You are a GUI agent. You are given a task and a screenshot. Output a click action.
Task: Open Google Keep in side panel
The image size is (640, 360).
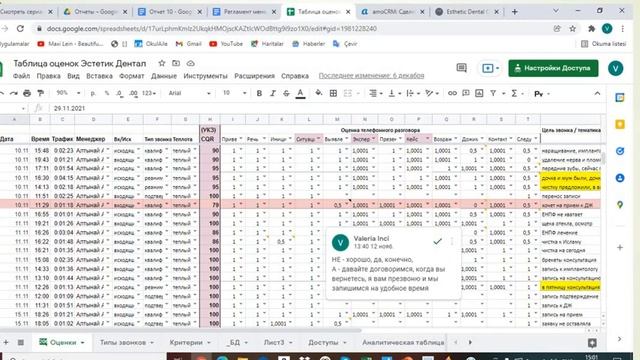(620, 124)
